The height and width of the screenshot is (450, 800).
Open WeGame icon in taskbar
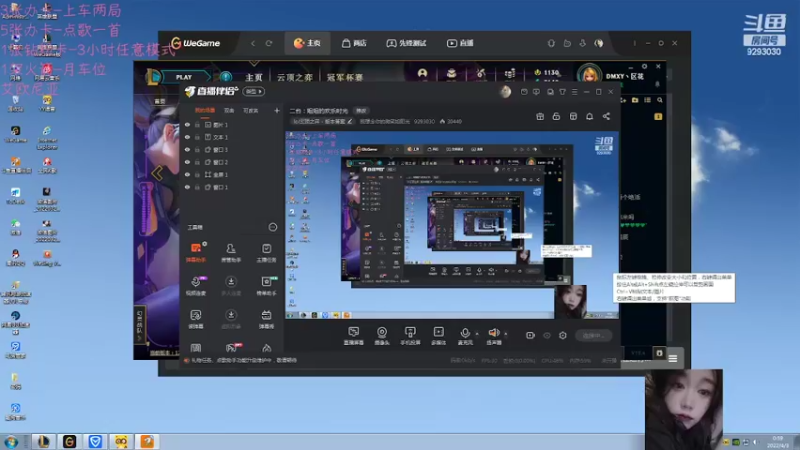(69, 441)
